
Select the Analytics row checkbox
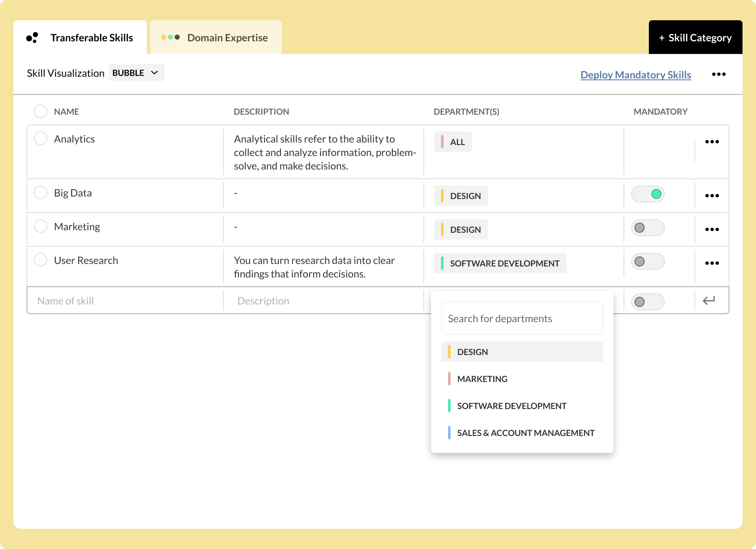(x=40, y=138)
